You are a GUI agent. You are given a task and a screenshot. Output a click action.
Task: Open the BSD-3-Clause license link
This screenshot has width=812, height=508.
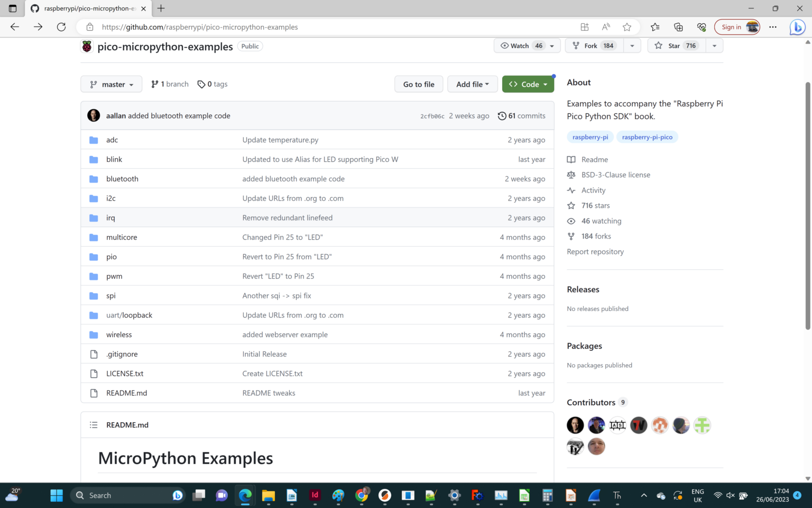click(x=615, y=175)
